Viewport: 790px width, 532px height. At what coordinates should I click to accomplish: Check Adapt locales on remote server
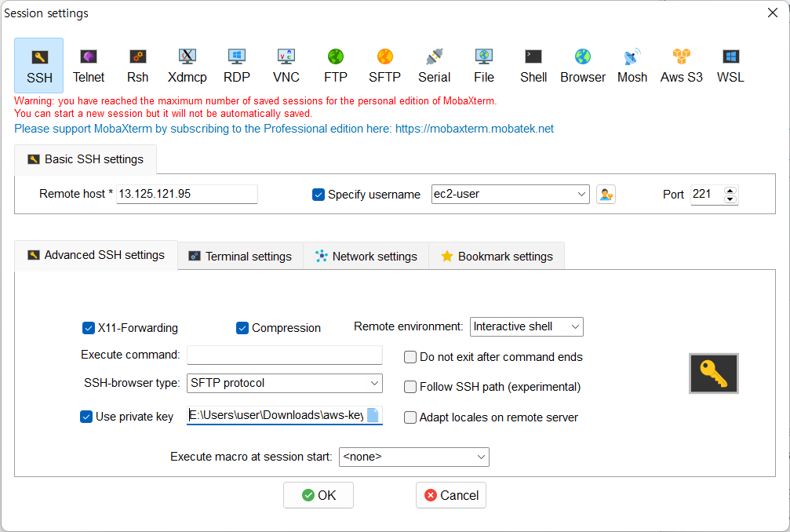[x=410, y=417]
